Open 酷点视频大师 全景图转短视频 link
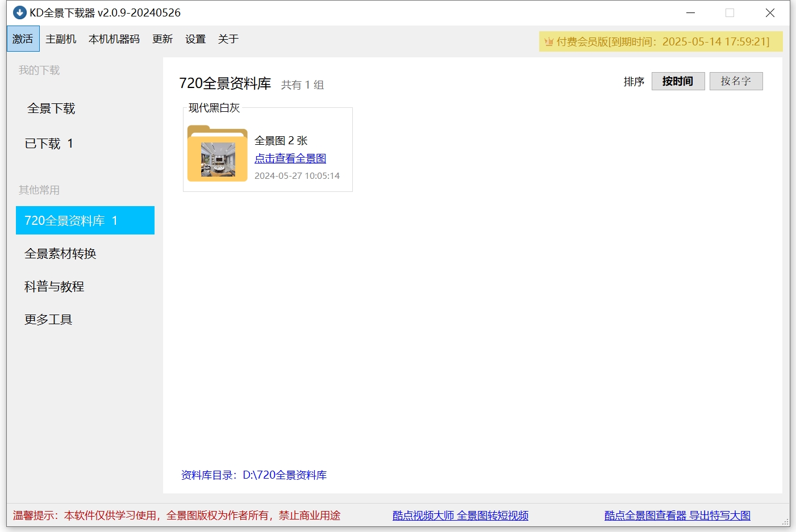This screenshot has width=796, height=532. click(x=460, y=516)
